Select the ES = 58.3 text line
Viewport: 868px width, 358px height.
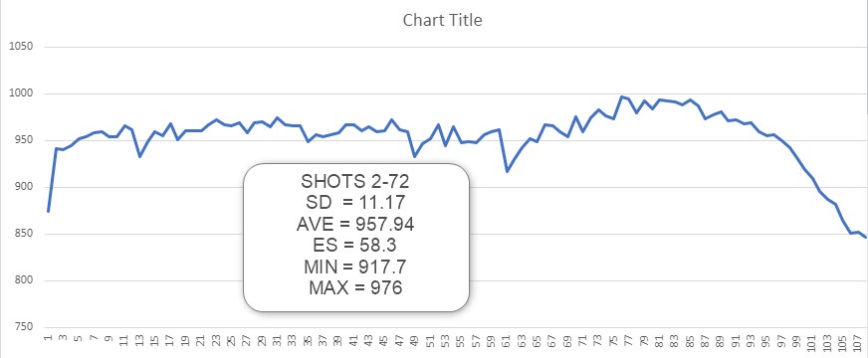click(x=356, y=246)
